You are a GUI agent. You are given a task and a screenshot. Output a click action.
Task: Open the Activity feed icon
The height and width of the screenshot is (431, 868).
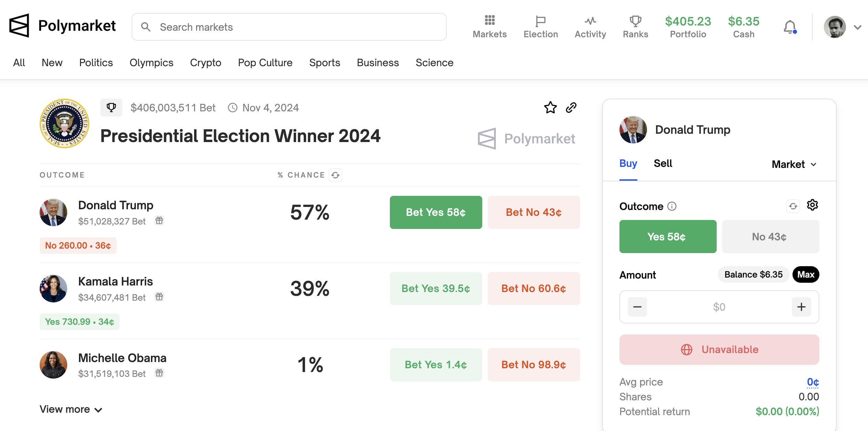[590, 21]
